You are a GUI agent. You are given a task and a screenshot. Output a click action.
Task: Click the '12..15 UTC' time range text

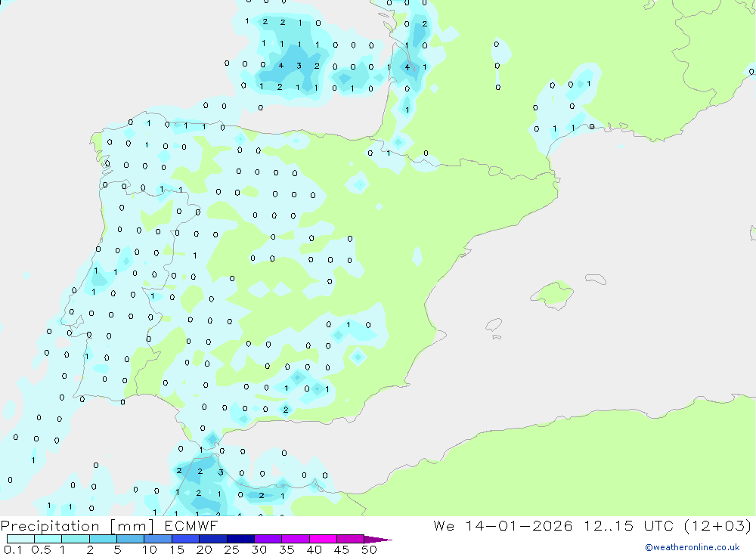pos(629,525)
